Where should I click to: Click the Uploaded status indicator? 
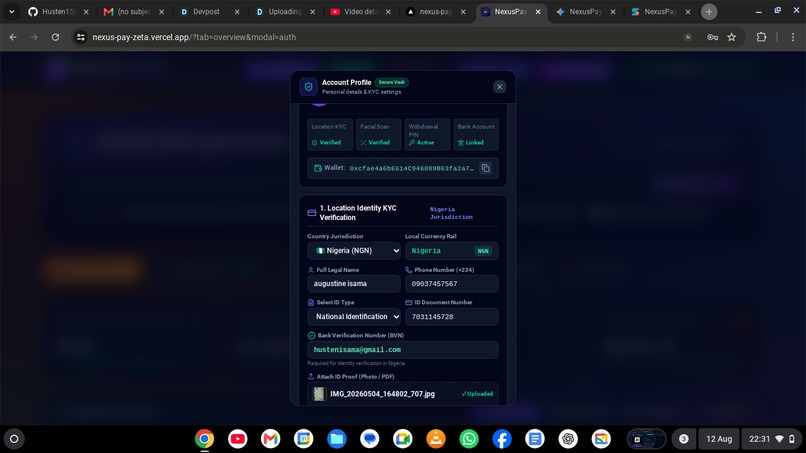(x=477, y=394)
